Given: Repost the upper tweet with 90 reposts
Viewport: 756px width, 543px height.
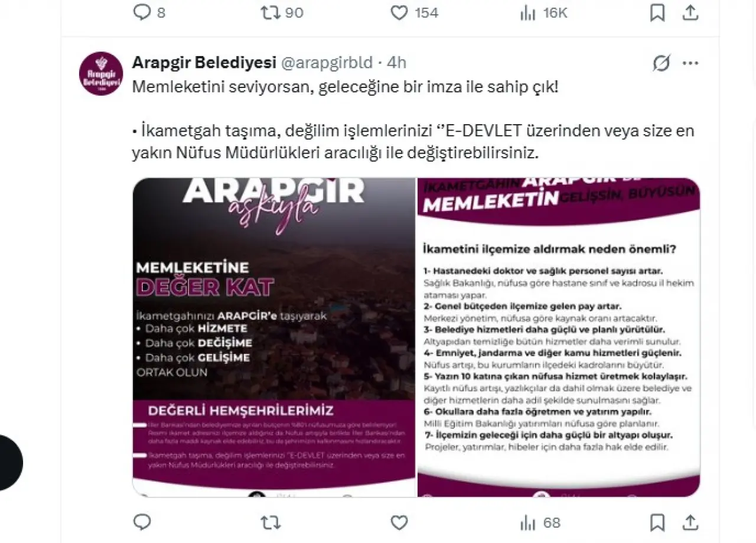Looking at the screenshot, I should tap(282, 12).
